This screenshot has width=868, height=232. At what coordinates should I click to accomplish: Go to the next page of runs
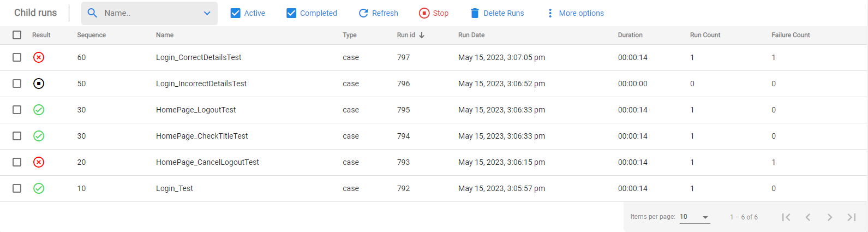coord(830,217)
